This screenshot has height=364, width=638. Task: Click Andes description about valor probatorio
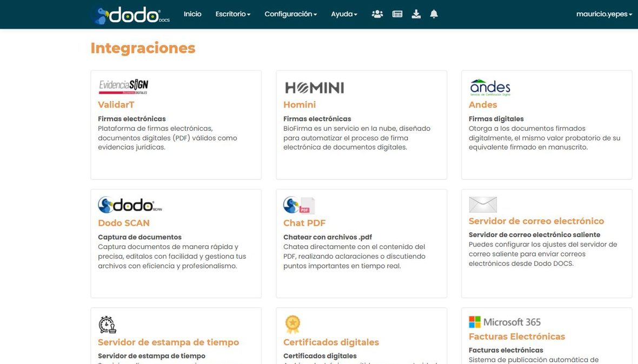point(544,138)
